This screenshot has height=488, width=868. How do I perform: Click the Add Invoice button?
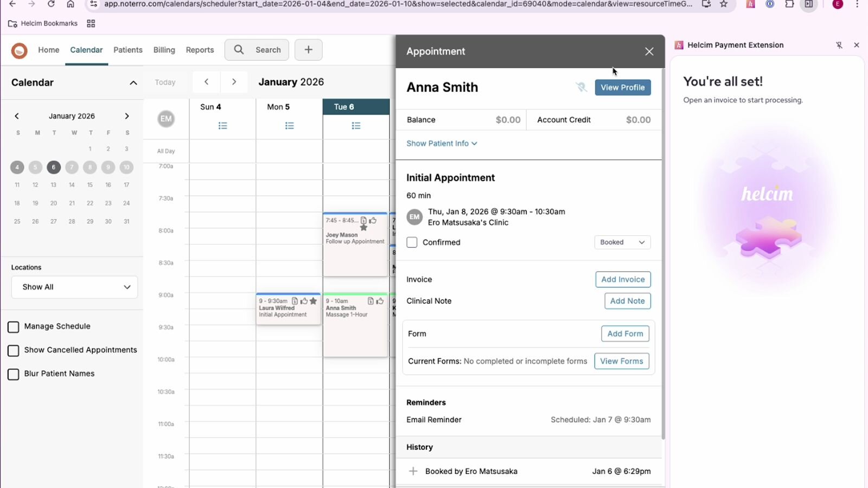click(623, 279)
